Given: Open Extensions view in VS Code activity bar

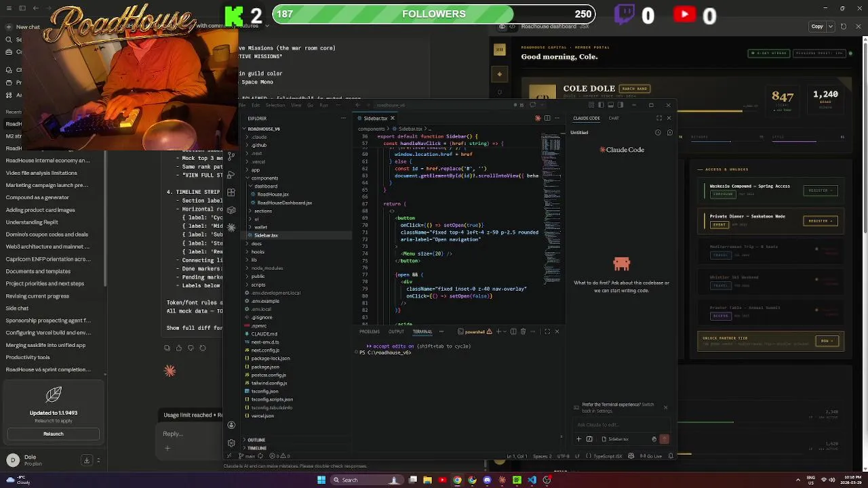Looking at the screenshot, I should pyautogui.click(x=231, y=192).
